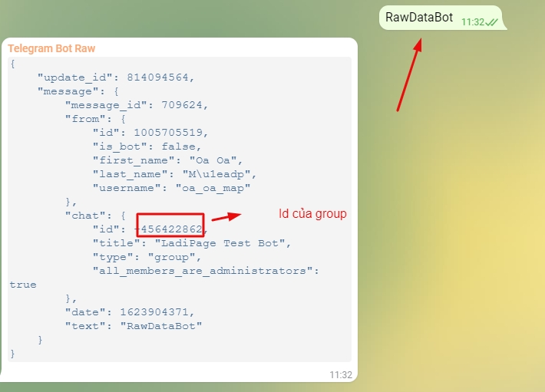Click the 11:32 timestamp on sent message
This screenshot has height=392, width=545.
coord(472,22)
